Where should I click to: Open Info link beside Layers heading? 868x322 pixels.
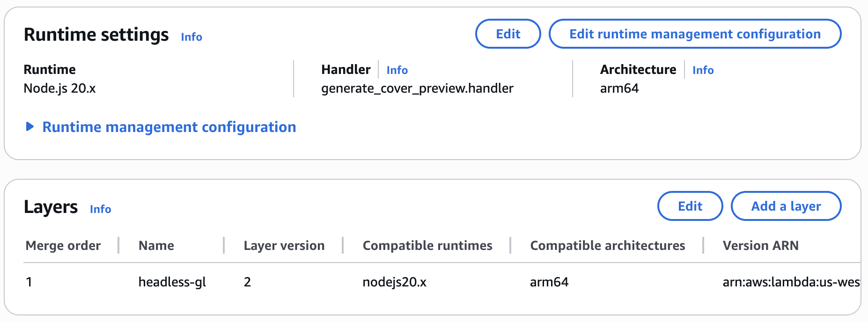[101, 209]
